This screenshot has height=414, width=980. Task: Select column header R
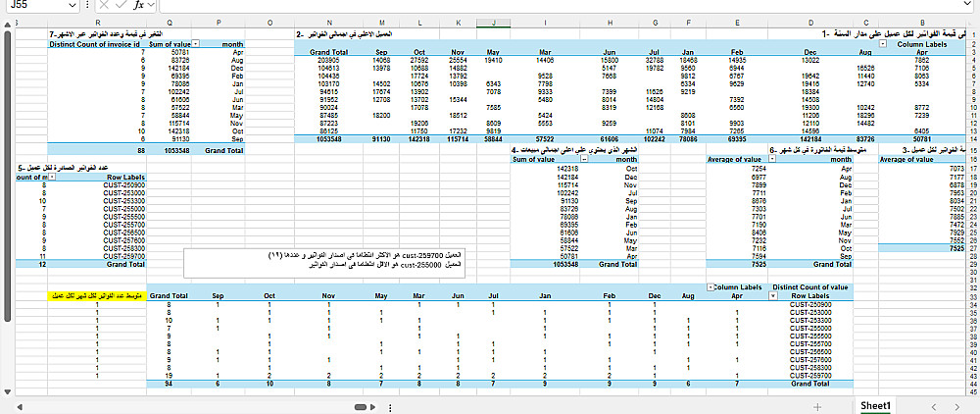coord(97,24)
